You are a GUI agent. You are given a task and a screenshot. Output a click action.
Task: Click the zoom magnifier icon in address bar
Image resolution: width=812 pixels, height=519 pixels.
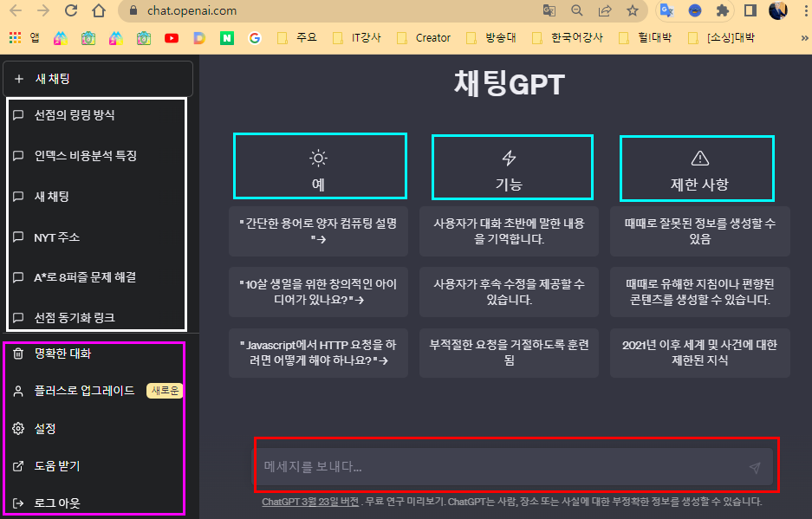[577, 11]
